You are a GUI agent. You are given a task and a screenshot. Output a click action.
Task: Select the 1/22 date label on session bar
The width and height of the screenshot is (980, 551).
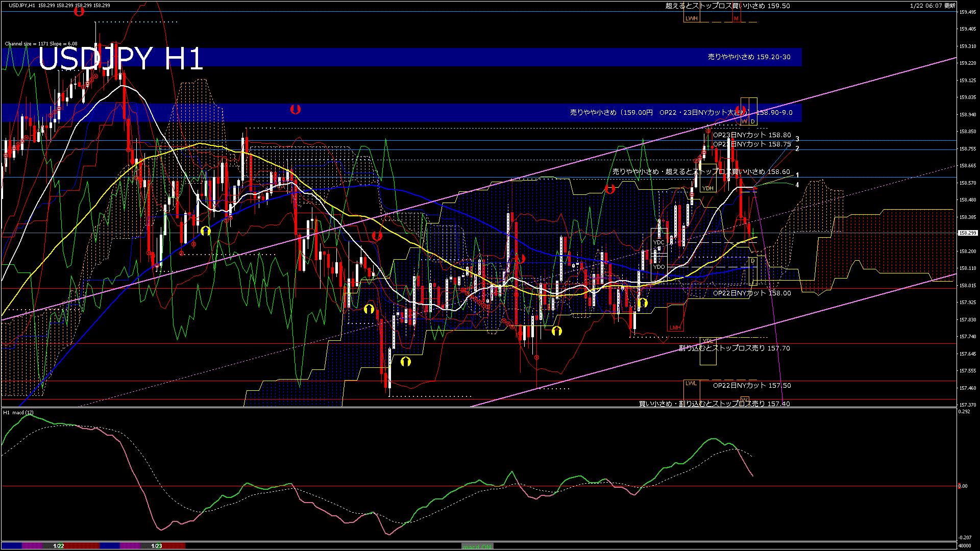(59, 546)
